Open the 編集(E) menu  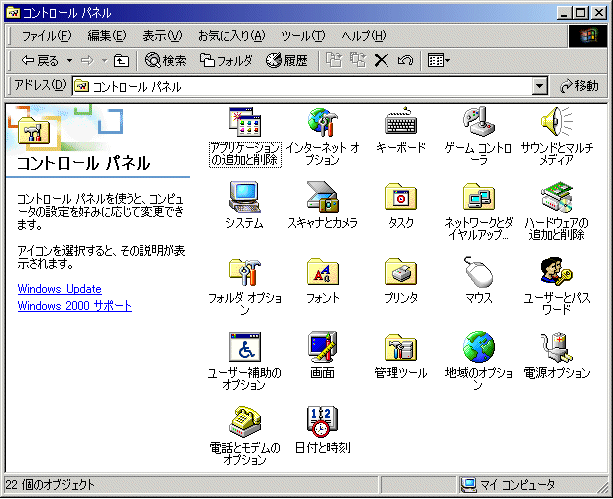tap(106, 36)
